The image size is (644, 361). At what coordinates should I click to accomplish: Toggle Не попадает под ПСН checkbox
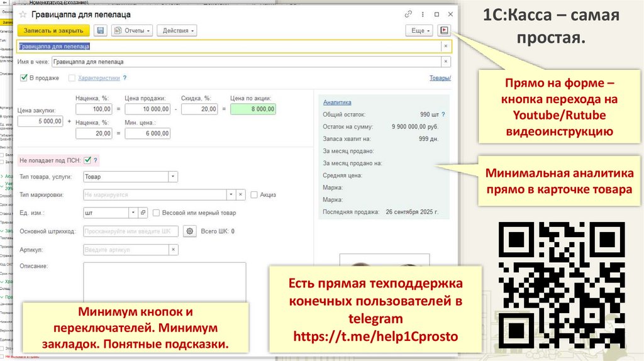click(x=87, y=160)
